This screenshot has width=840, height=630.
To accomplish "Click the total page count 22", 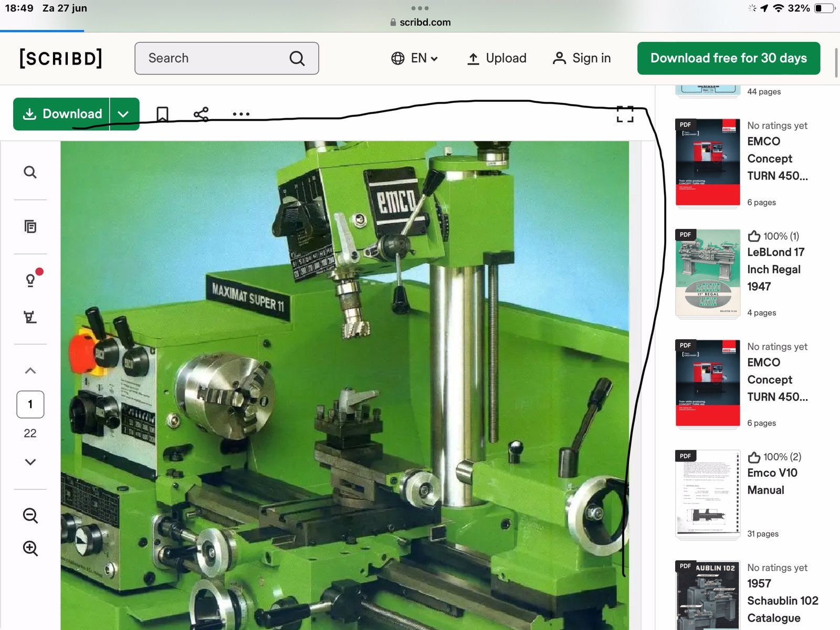I will pos(30,433).
